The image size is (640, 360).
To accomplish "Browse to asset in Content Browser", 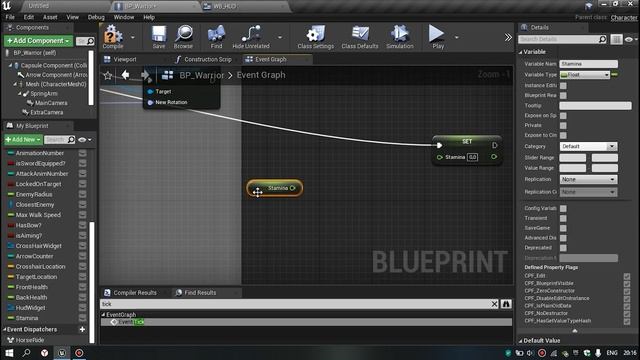I will tap(183, 37).
